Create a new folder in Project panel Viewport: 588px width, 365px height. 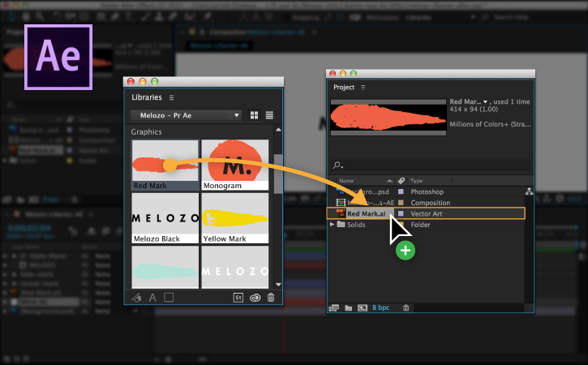349,308
